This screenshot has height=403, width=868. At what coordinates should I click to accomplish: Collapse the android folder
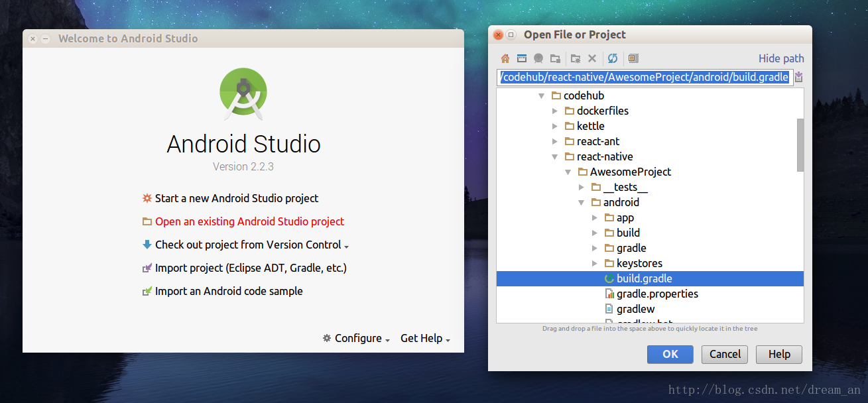(582, 203)
